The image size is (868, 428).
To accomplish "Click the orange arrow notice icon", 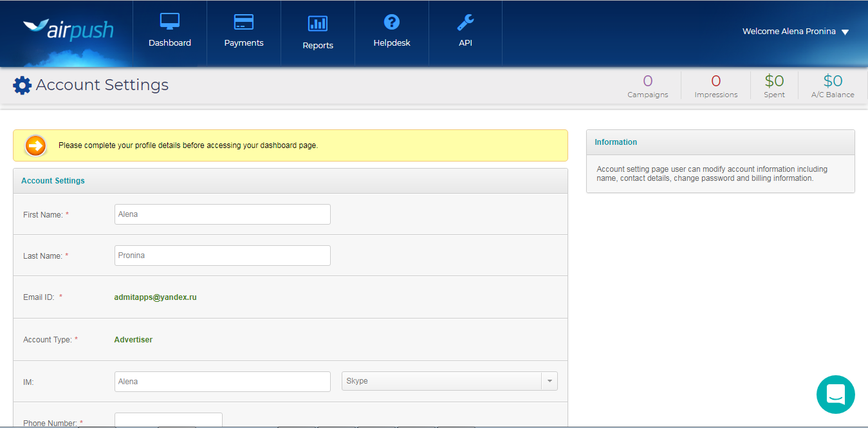I will (36, 146).
